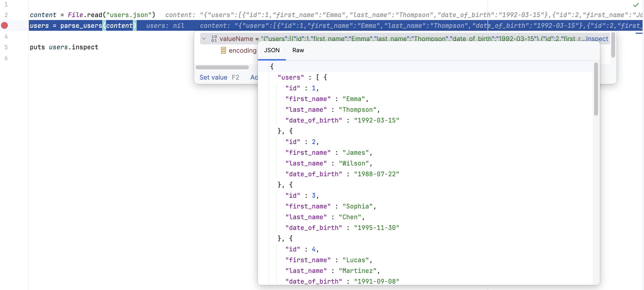Viewport: 644px width, 290px height.
Task: Click line number 5 in the gutter
Action: coord(6,47)
